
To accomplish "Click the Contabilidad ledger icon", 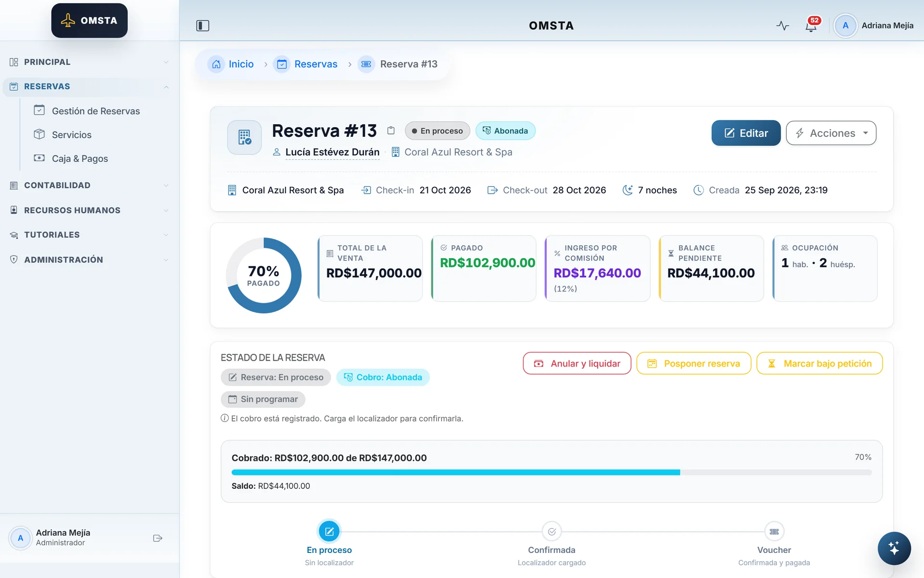I will (x=13, y=185).
